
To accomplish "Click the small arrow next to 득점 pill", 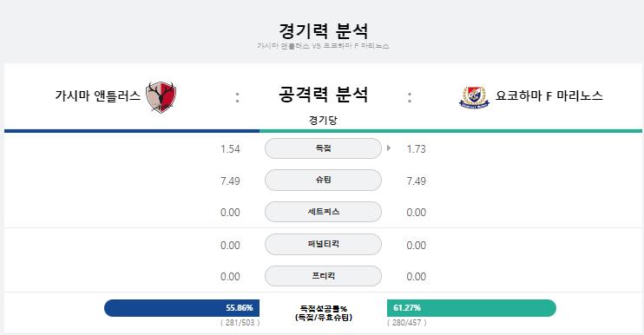I will tap(389, 148).
